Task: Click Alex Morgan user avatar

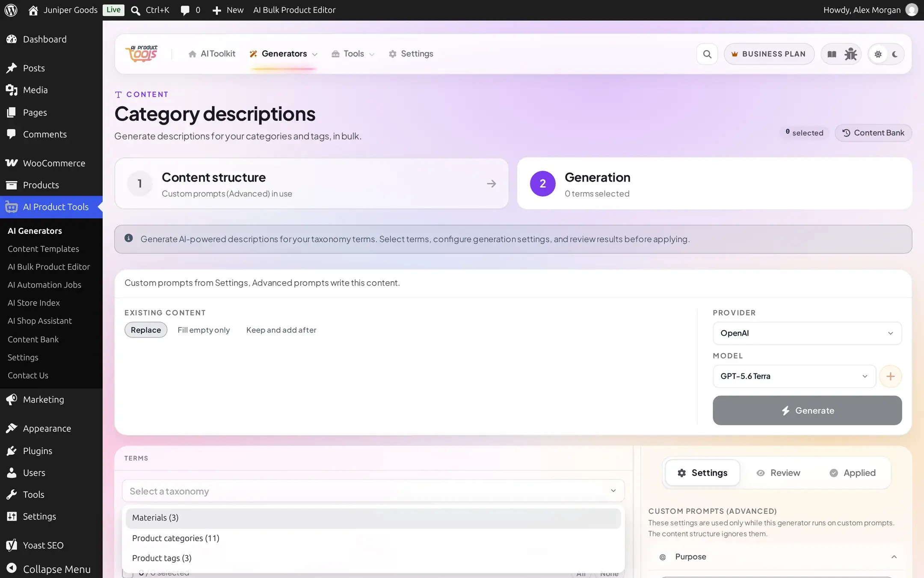Action: pos(912,10)
